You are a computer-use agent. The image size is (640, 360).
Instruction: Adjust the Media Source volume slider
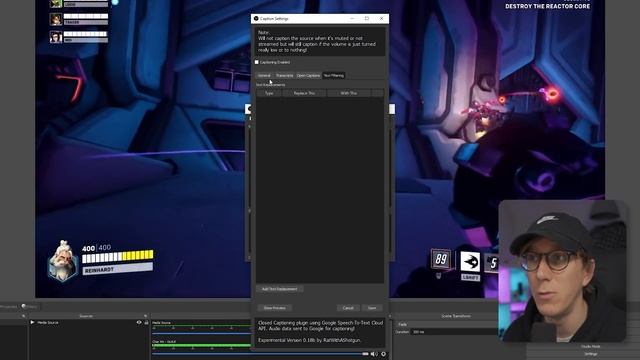(x=202, y=333)
